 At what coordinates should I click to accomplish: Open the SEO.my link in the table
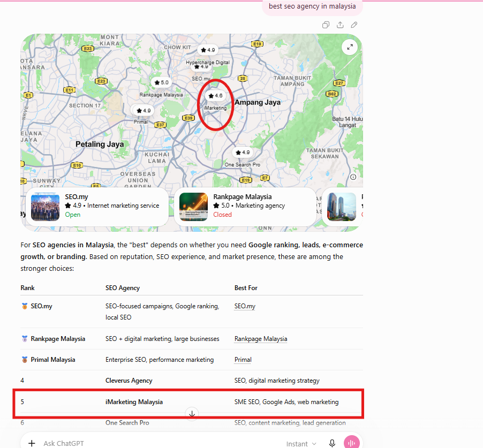coord(245,306)
